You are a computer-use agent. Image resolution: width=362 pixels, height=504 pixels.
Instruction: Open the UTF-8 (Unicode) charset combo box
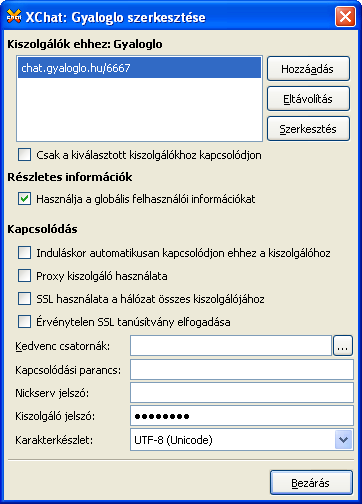click(x=242, y=440)
